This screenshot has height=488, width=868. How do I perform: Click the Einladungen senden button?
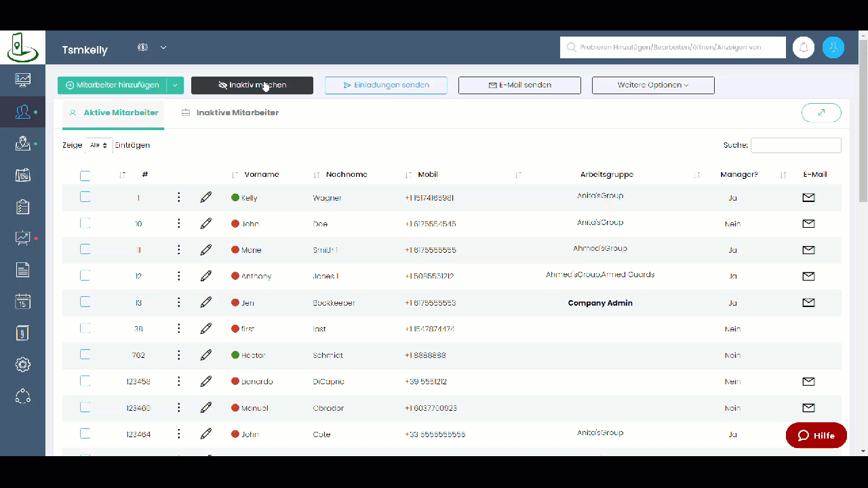click(386, 85)
